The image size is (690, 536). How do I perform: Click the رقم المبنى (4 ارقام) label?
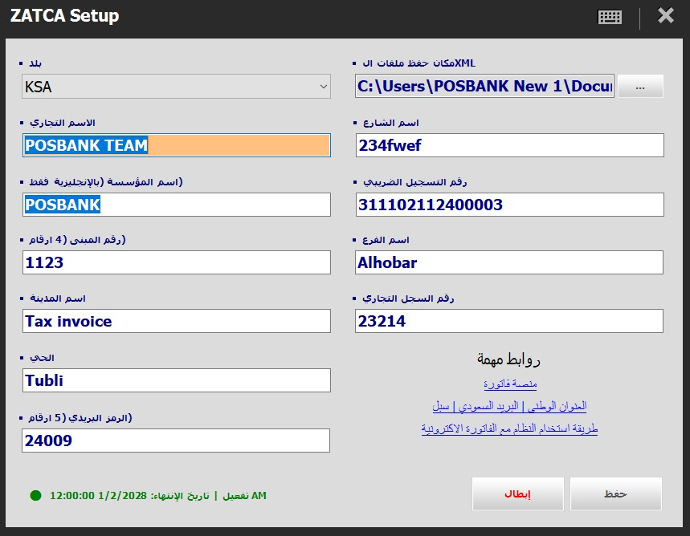click(x=77, y=240)
